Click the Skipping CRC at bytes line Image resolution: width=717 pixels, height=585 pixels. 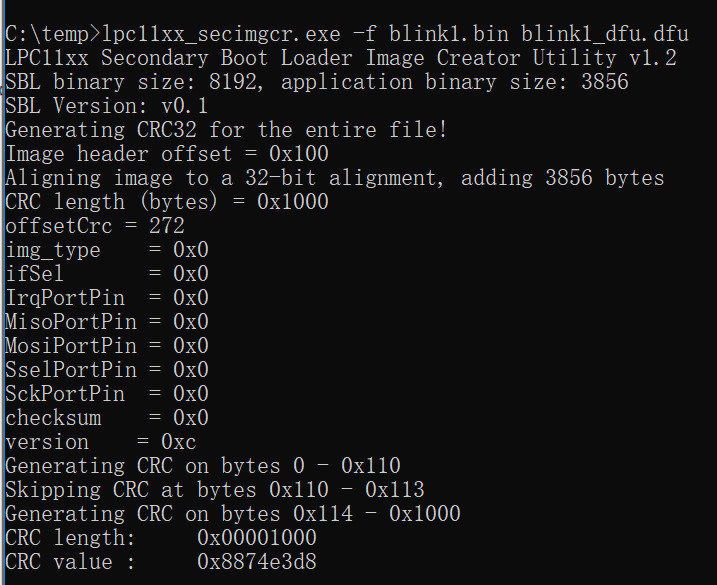click(214, 490)
